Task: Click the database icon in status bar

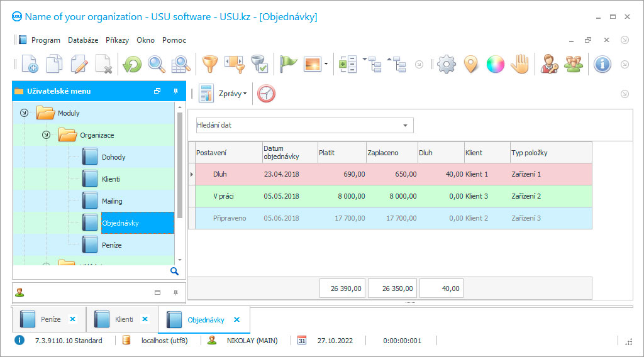Action: (126, 340)
